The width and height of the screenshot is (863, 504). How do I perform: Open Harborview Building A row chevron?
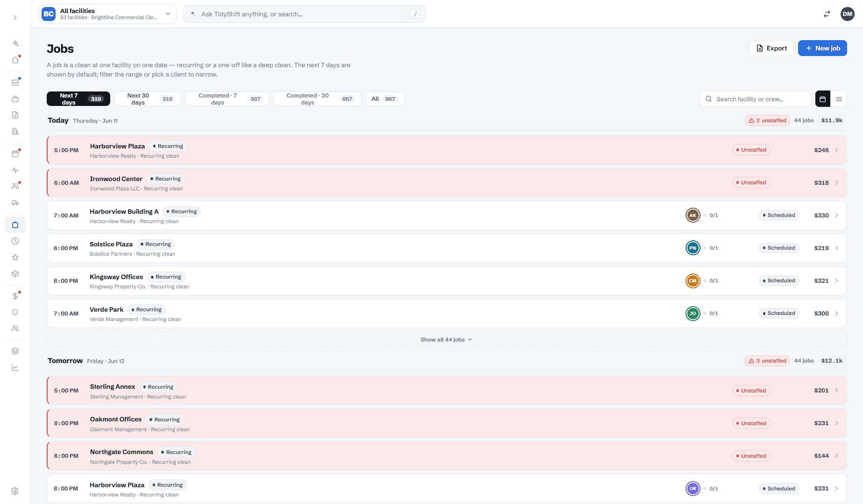pos(836,216)
